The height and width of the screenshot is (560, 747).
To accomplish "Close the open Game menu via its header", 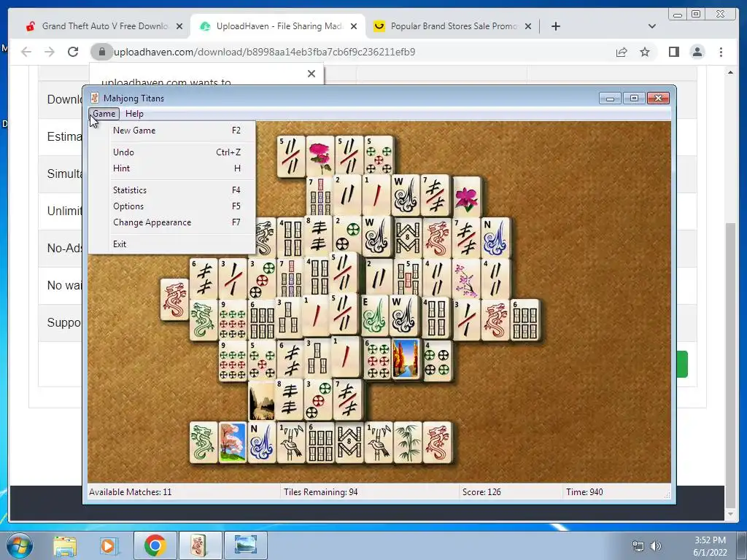I will click(x=104, y=114).
